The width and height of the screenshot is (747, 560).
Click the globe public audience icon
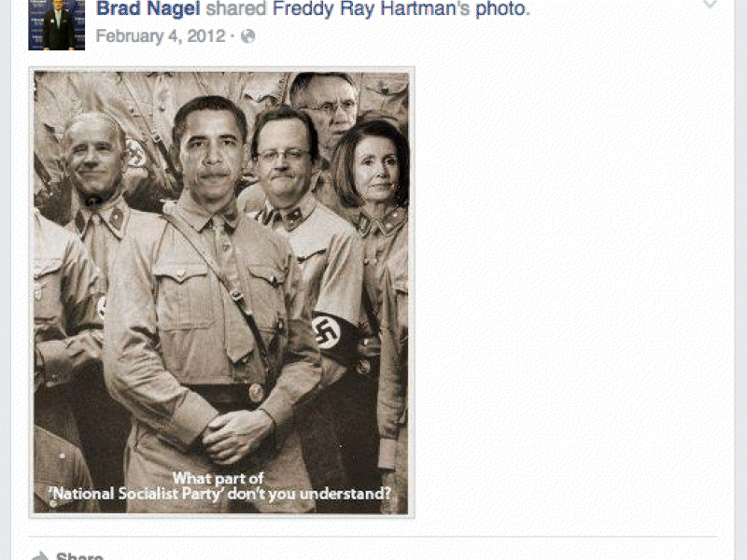click(247, 36)
